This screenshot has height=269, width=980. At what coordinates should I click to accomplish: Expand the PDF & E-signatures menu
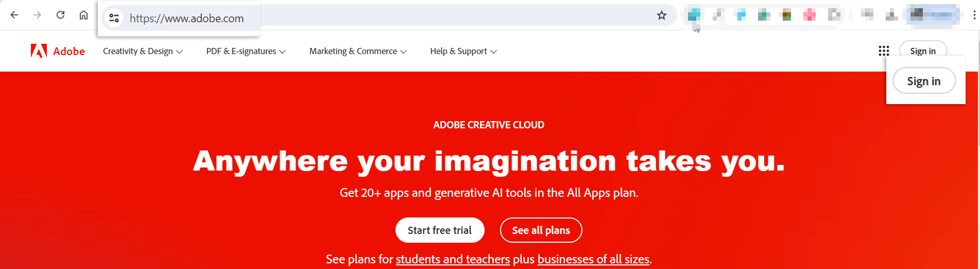246,52
